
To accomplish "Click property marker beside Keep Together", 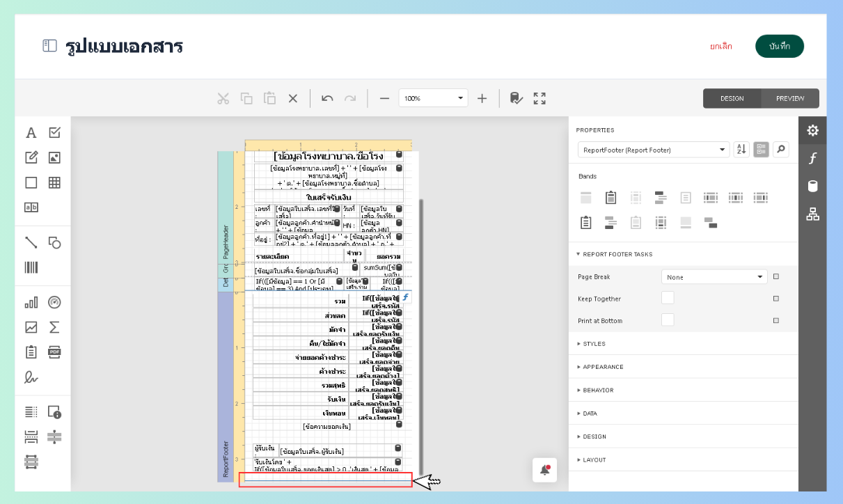I will click(x=776, y=299).
